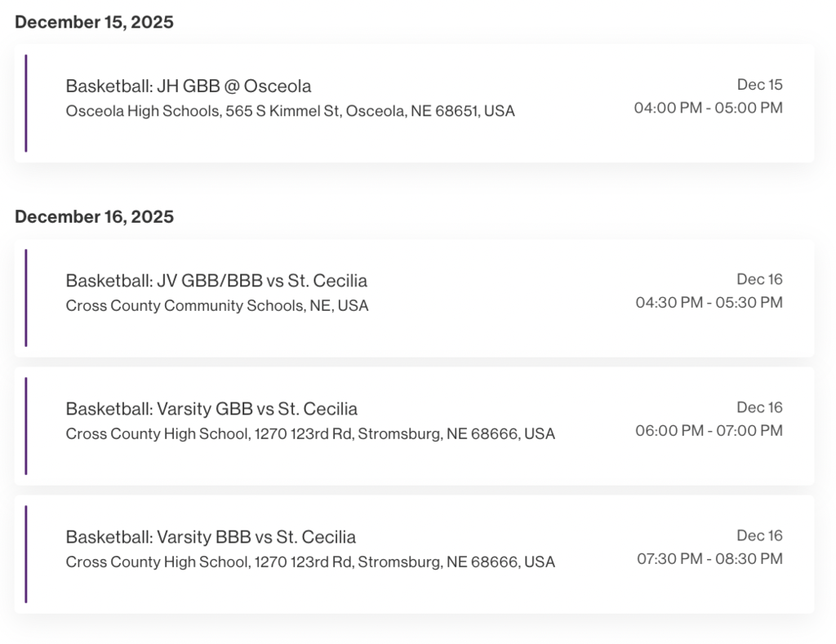Click the purple bar on the JV GBB/BBB card
The width and height of the screenshot is (836, 644).
click(x=26, y=298)
